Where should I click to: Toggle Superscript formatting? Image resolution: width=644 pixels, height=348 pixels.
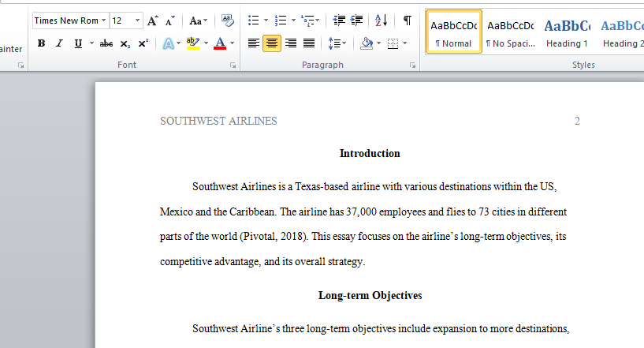pyautogui.click(x=143, y=43)
